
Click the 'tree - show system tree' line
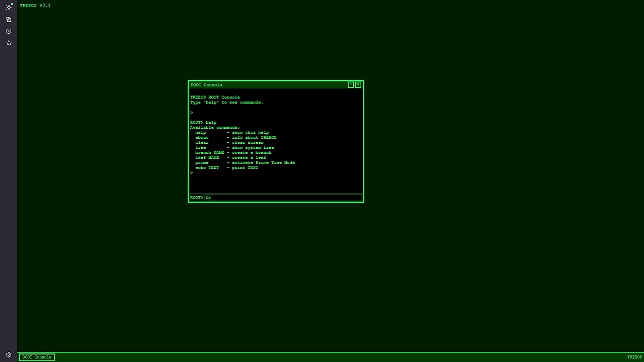click(x=234, y=147)
